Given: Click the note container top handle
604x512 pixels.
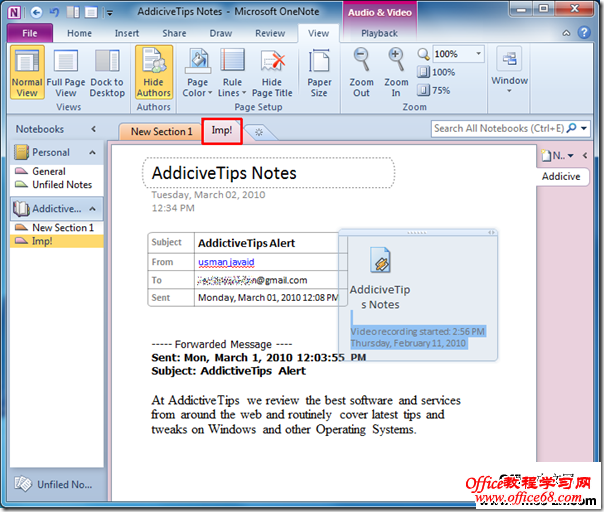Looking at the screenshot, I should (x=417, y=232).
